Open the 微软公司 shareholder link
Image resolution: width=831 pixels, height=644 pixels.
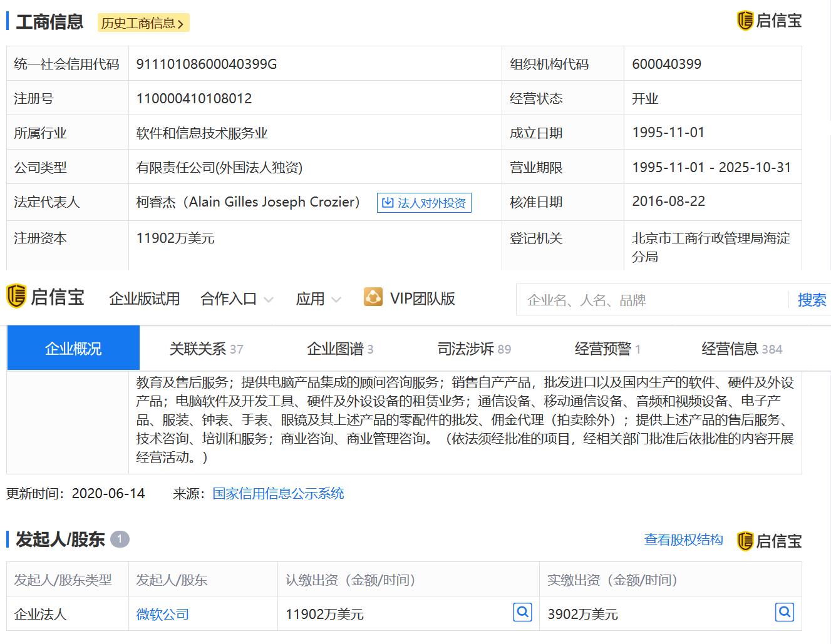coord(161,614)
